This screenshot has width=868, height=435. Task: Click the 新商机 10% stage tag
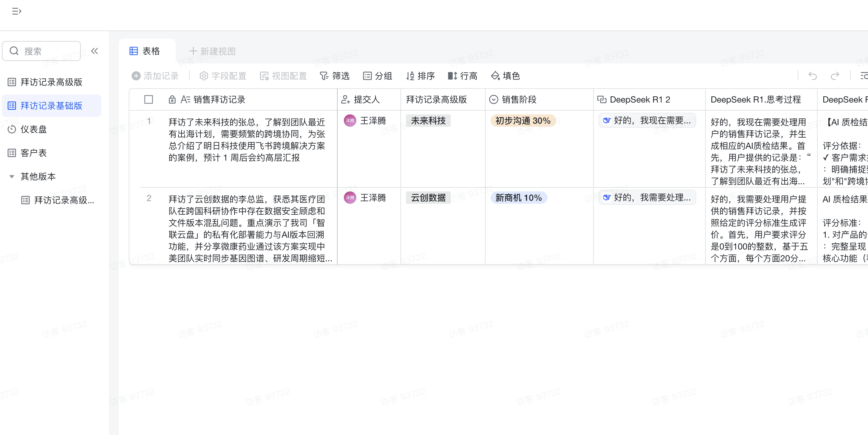point(519,198)
